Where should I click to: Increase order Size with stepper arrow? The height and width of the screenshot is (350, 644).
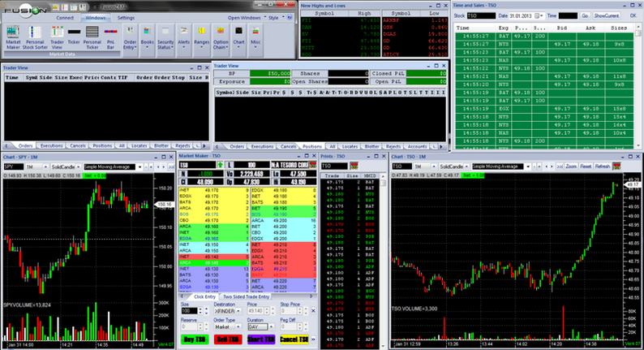pos(200,309)
